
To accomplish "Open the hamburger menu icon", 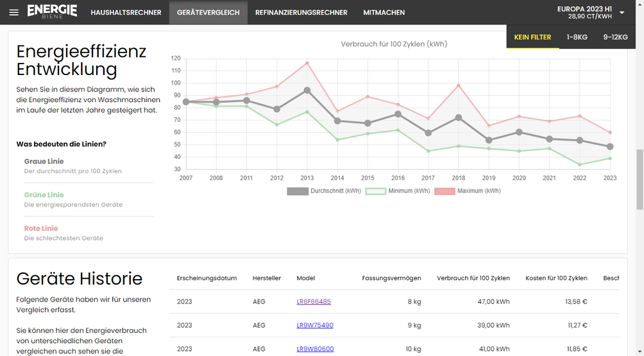I will [13, 12].
